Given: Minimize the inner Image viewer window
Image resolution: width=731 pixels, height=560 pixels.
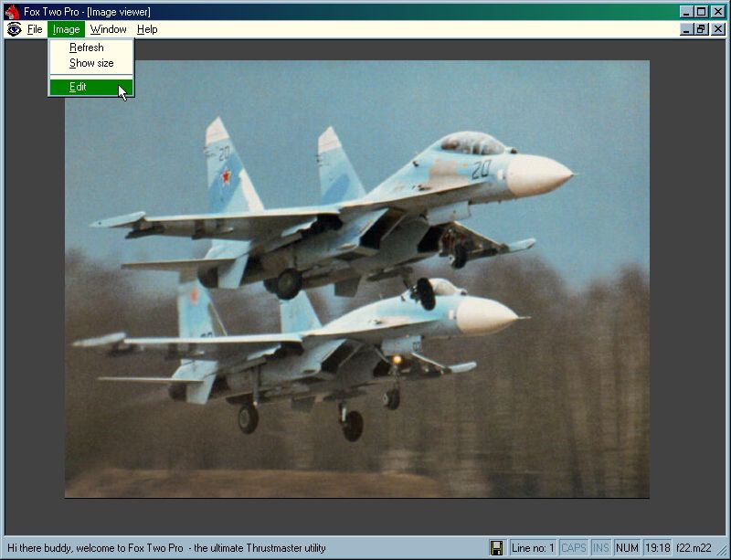Looking at the screenshot, I should tap(687, 29).
